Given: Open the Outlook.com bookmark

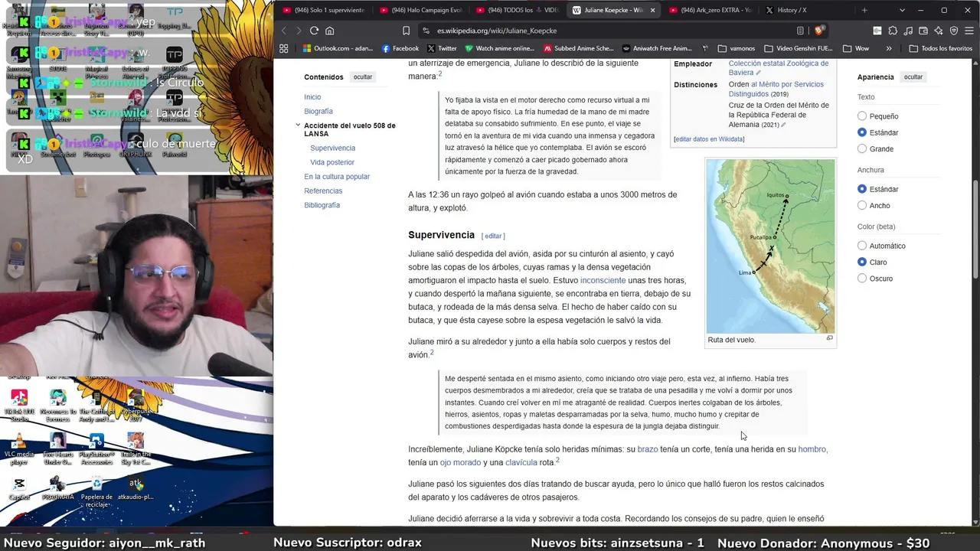Looking at the screenshot, I should coord(338,48).
